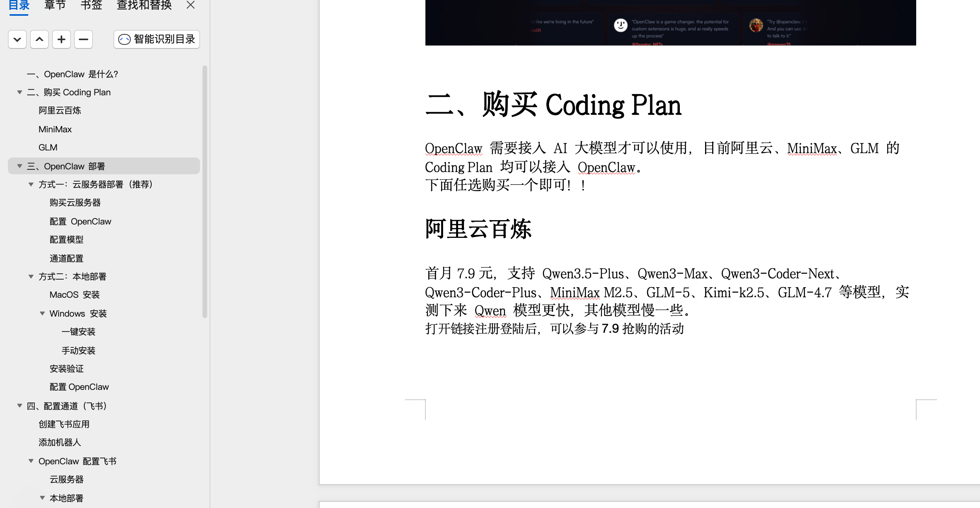Click the smart outline recognition icon
Image resolution: width=980 pixels, height=508 pixels.
[124, 39]
